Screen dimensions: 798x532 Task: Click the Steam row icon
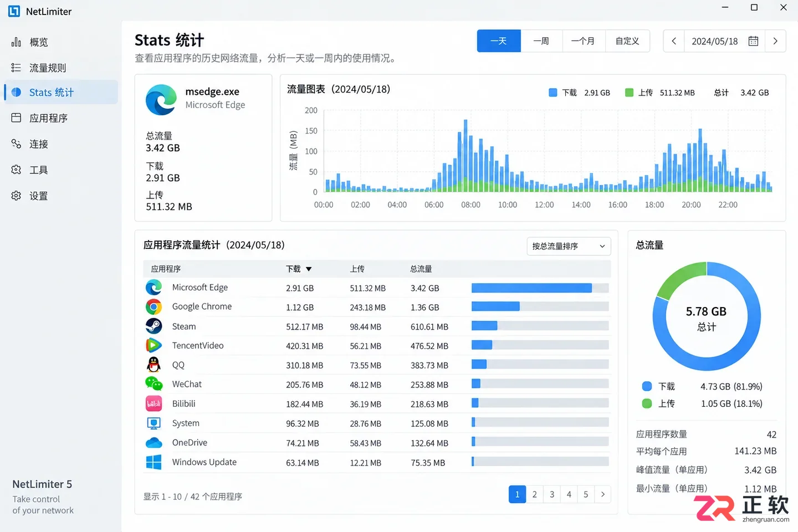(x=154, y=326)
